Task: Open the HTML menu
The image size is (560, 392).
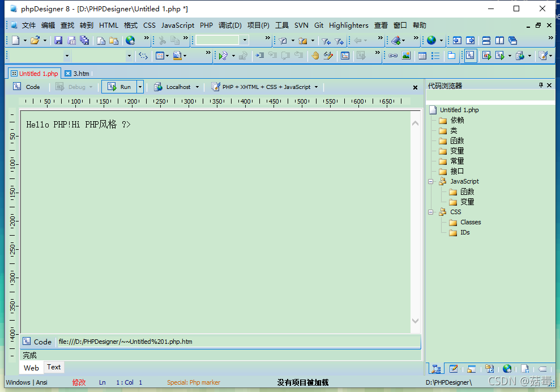Action: (x=109, y=25)
